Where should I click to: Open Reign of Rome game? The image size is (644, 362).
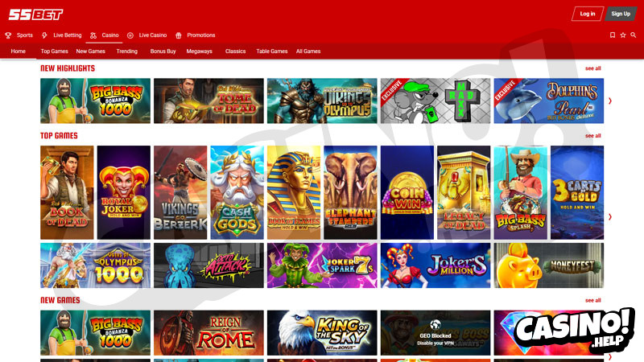pos(208,333)
